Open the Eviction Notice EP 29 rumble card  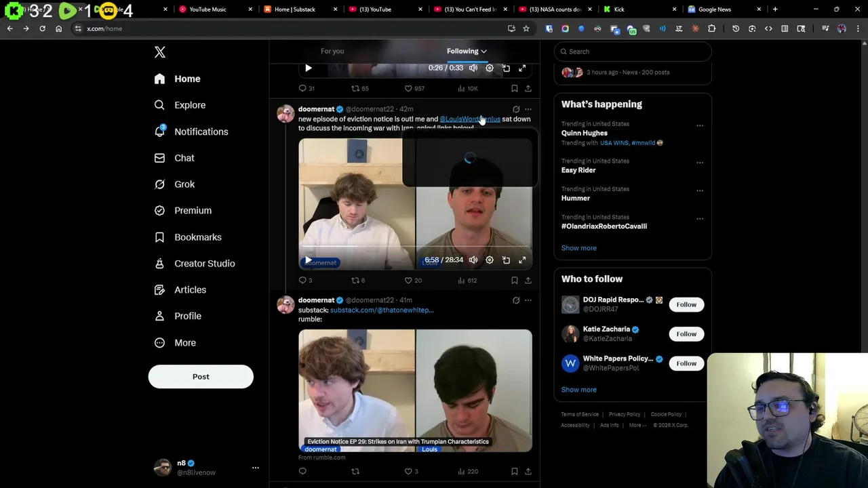pyautogui.click(x=415, y=391)
